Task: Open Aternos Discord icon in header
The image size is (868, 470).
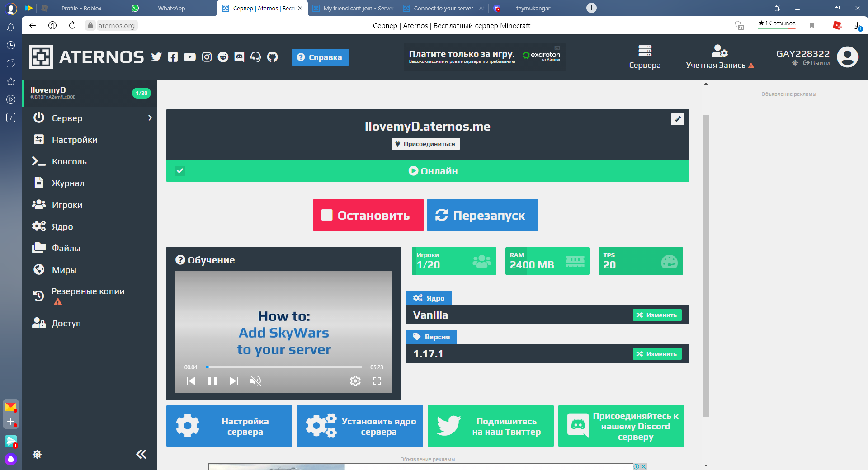Action: [239, 57]
